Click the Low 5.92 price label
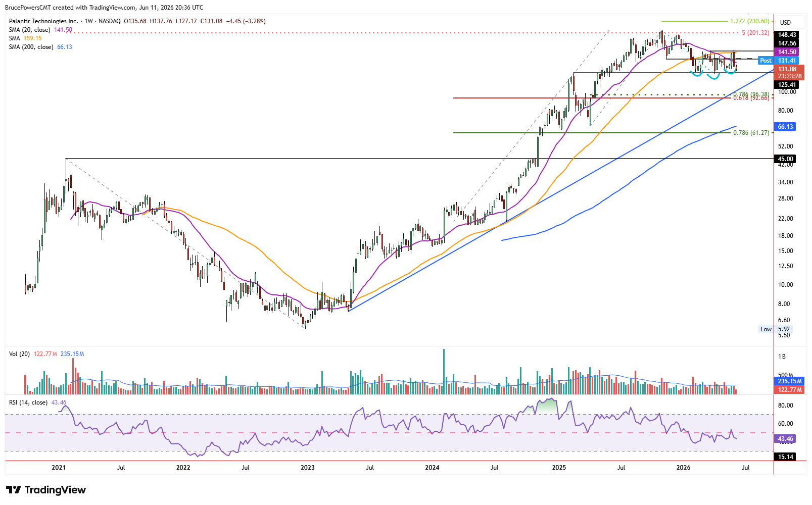Viewport: 812px width, 505px height. coord(775,329)
